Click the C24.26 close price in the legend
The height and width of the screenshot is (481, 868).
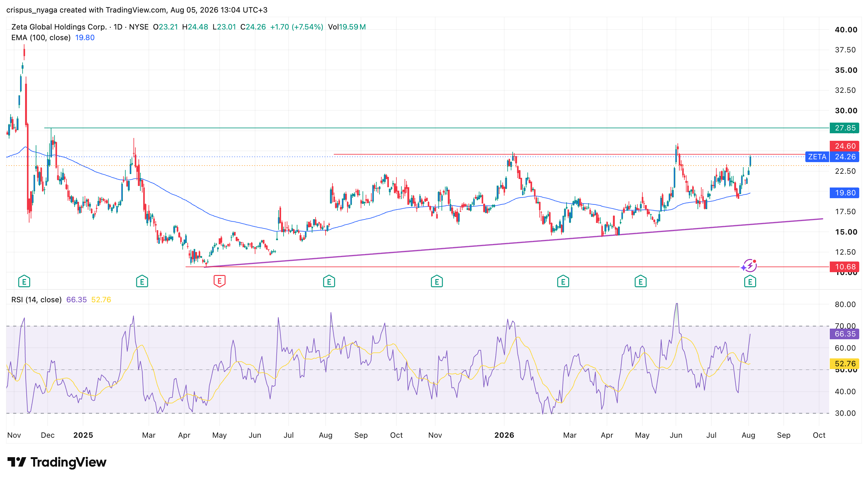(x=253, y=27)
